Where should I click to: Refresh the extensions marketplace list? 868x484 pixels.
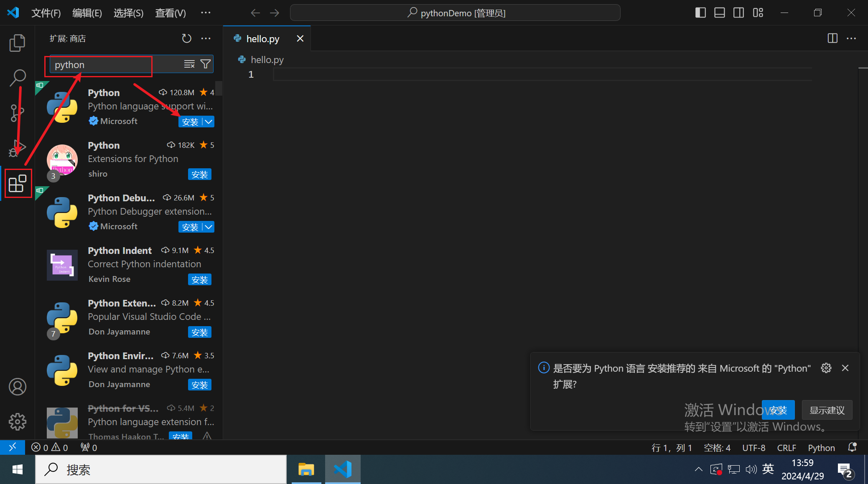(186, 38)
